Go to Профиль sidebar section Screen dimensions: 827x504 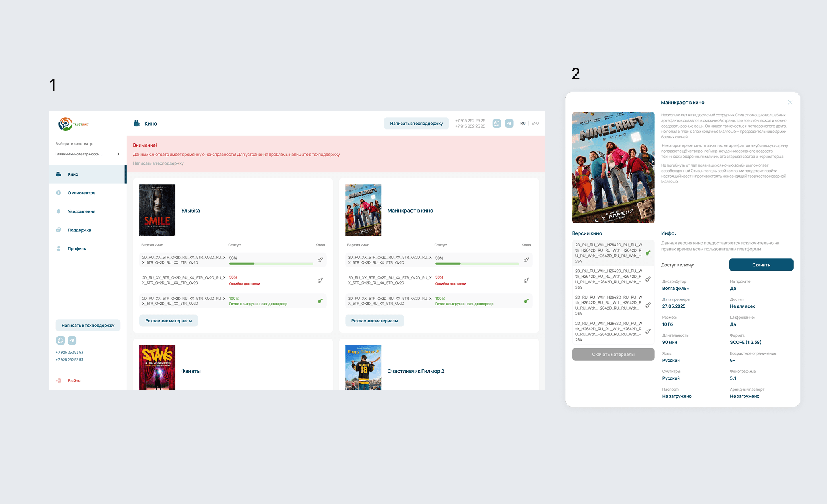click(x=77, y=249)
